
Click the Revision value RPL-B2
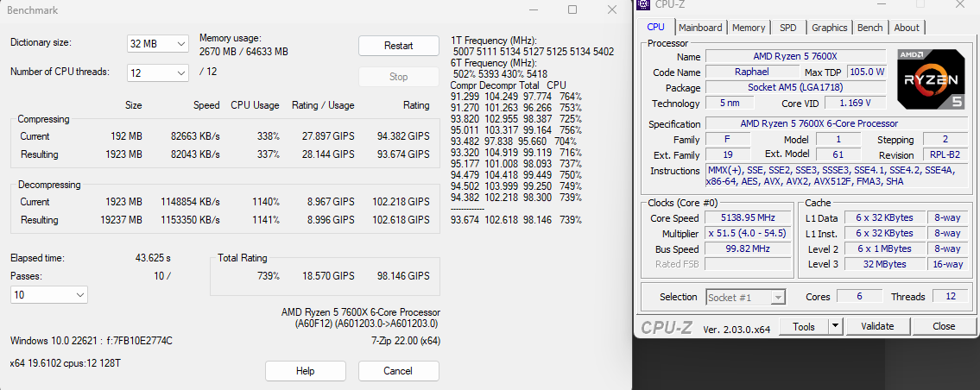point(945,155)
